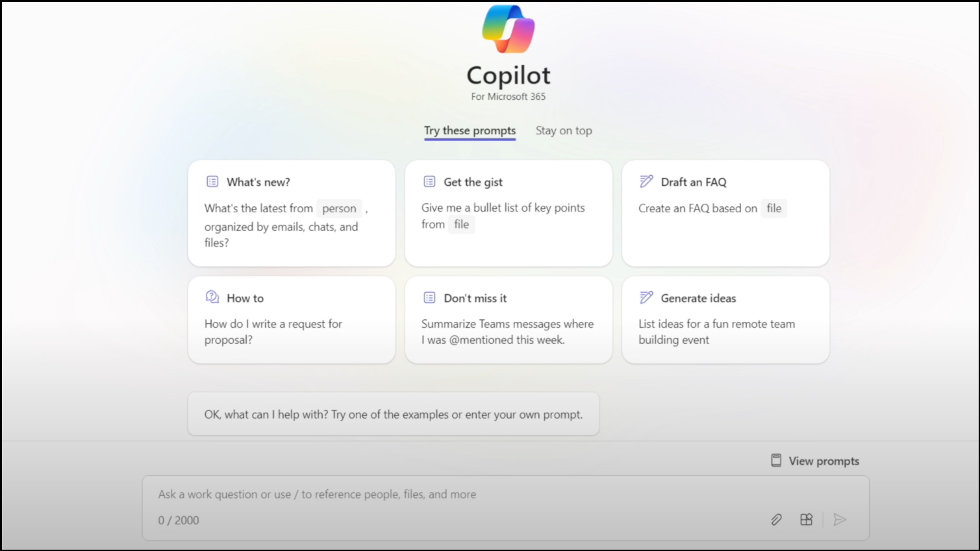
Task: Click the book icon next to View prompts
Action: coord(775,459)
